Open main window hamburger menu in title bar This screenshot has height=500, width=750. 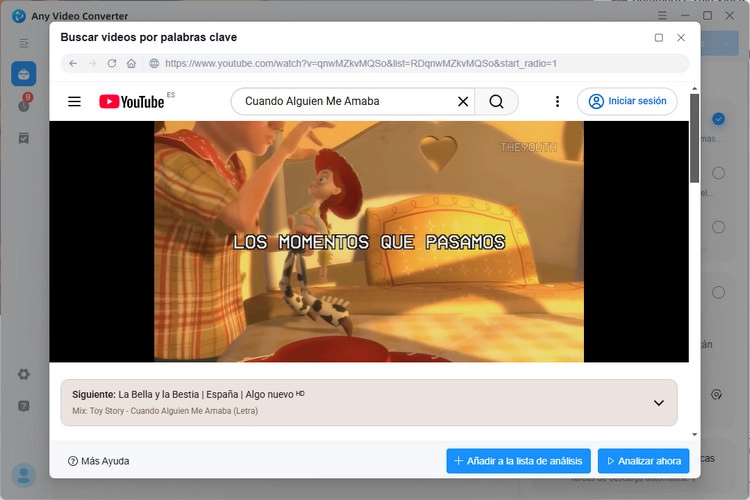click(x=662, y=15)
